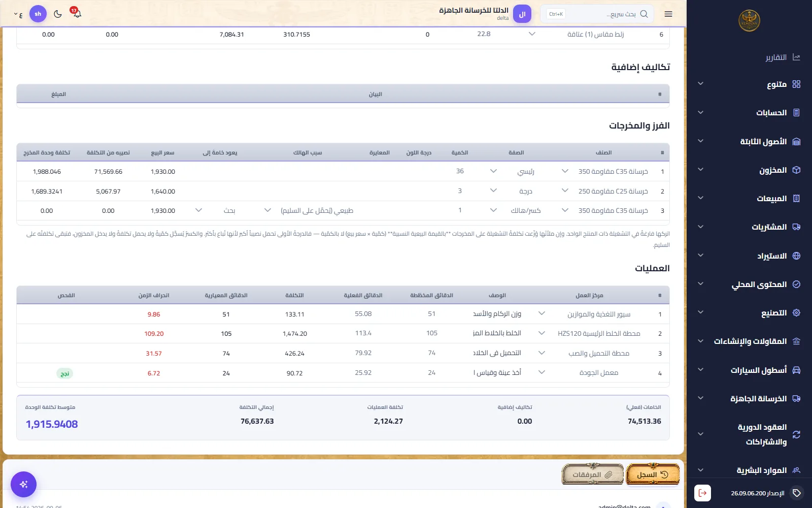Click the company logo in sidebar
Image resolution: width=812 pixels, height=508 pixels.
[x=749, y=21]
